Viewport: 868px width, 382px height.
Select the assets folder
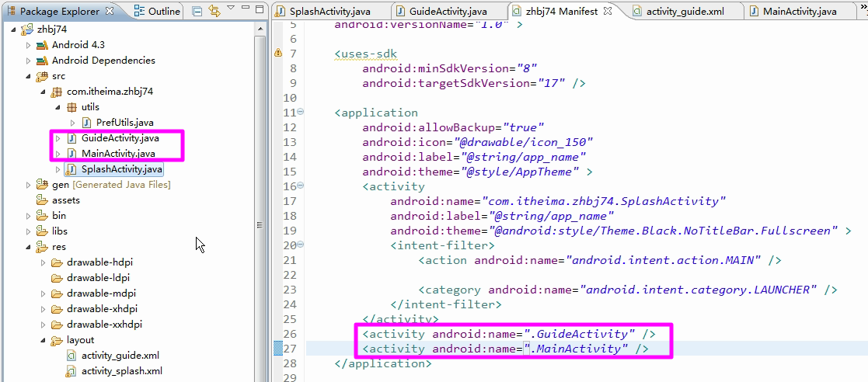66,200
